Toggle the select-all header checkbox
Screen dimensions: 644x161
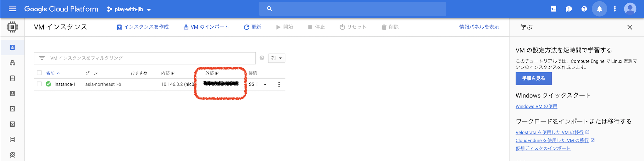[39, 73]
